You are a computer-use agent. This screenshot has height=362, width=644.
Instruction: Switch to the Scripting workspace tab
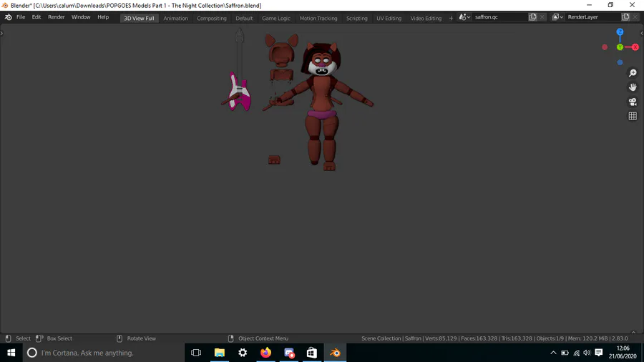(356, 18)
